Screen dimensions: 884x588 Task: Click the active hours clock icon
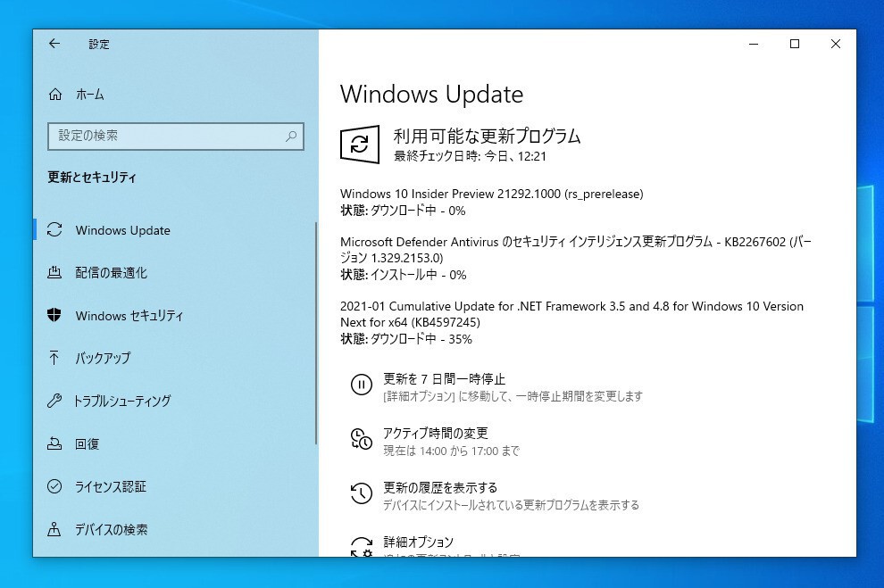click(x=362, y=439)
